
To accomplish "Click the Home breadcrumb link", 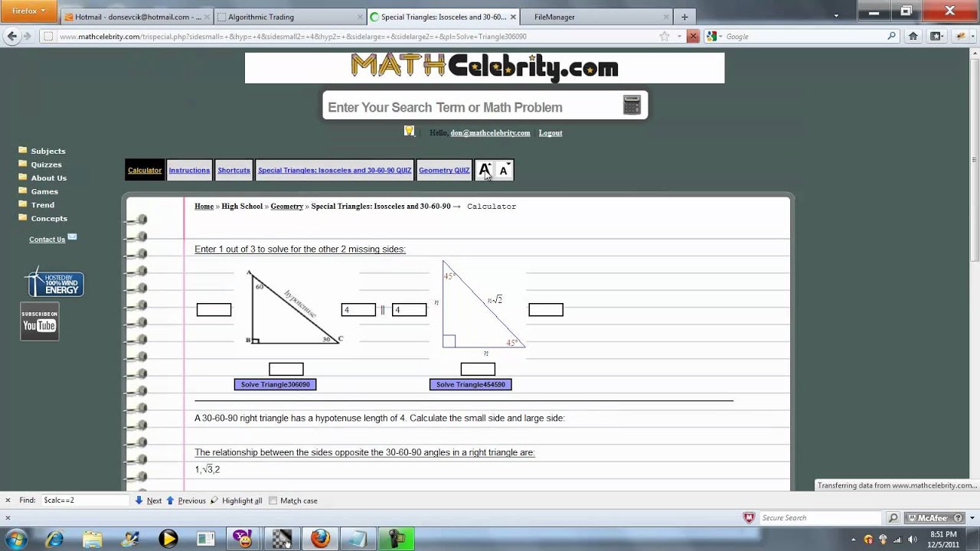I will pos(204,207).
